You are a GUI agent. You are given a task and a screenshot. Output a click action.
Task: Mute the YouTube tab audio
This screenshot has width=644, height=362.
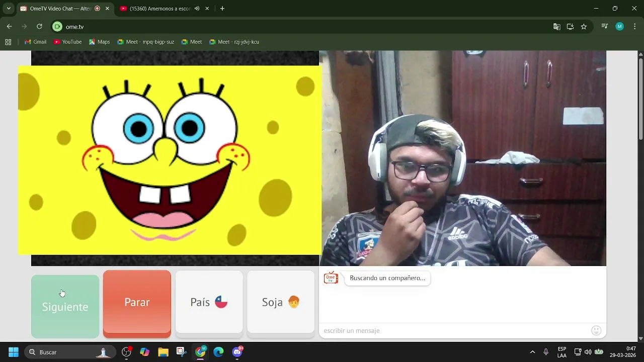(x=197, y=9)
